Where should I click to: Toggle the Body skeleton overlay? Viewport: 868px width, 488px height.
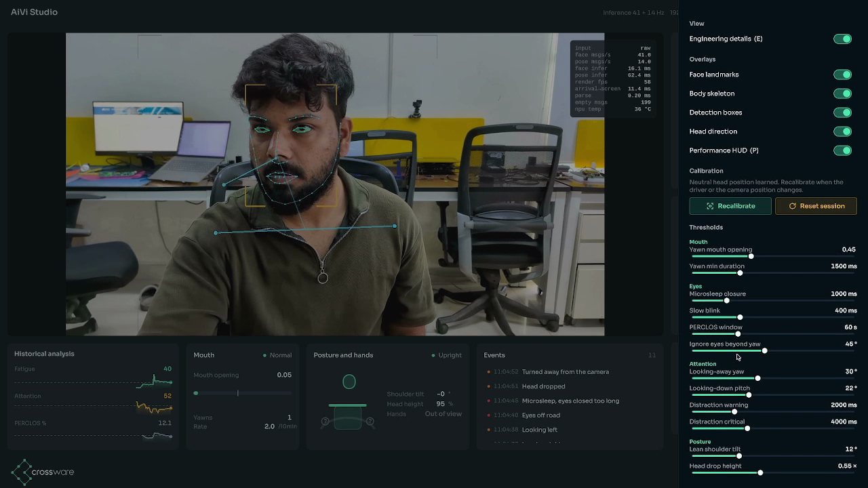(842, 94)
